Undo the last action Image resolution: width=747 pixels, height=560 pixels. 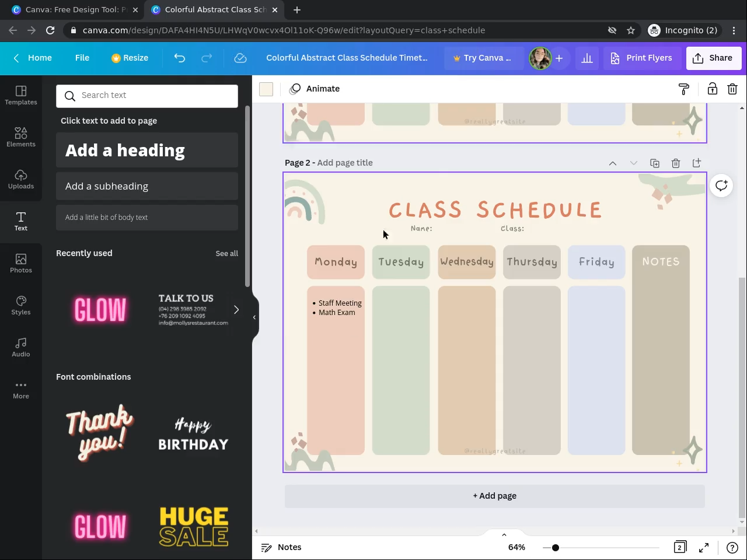click(180, 58)
